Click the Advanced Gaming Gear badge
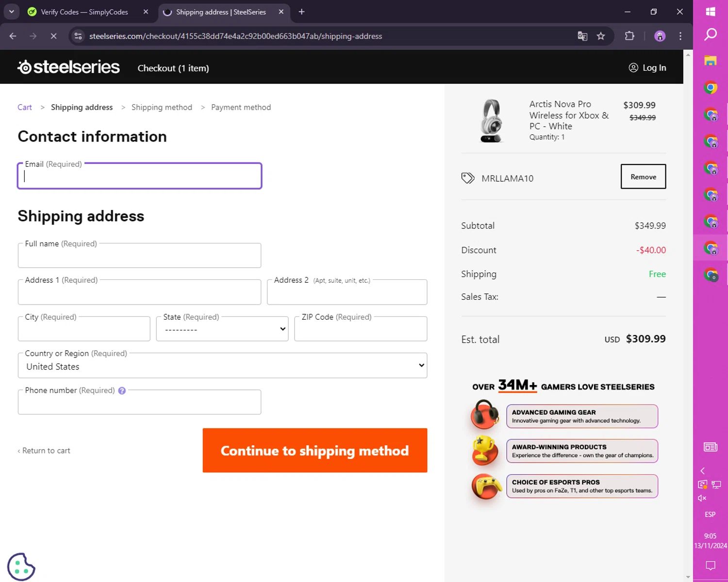 (582, 416)
